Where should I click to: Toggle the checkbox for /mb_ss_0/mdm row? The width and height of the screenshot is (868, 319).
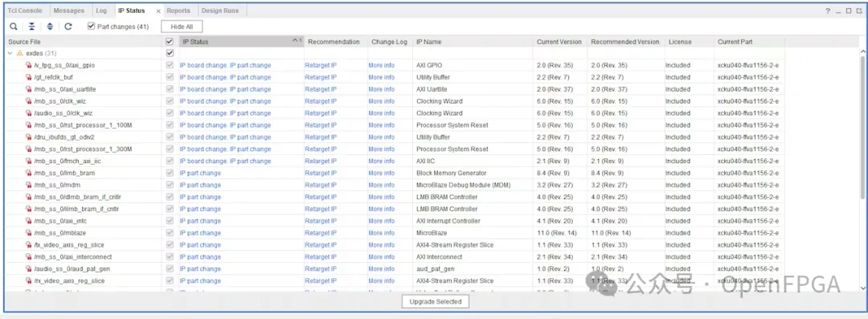click(x=170, y=185)
